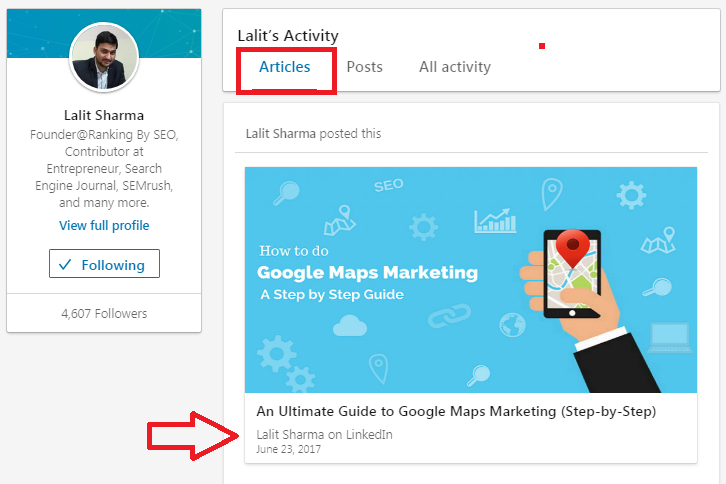
Task: Click the June 23, 2017 article date
Action: coord(288,449)
